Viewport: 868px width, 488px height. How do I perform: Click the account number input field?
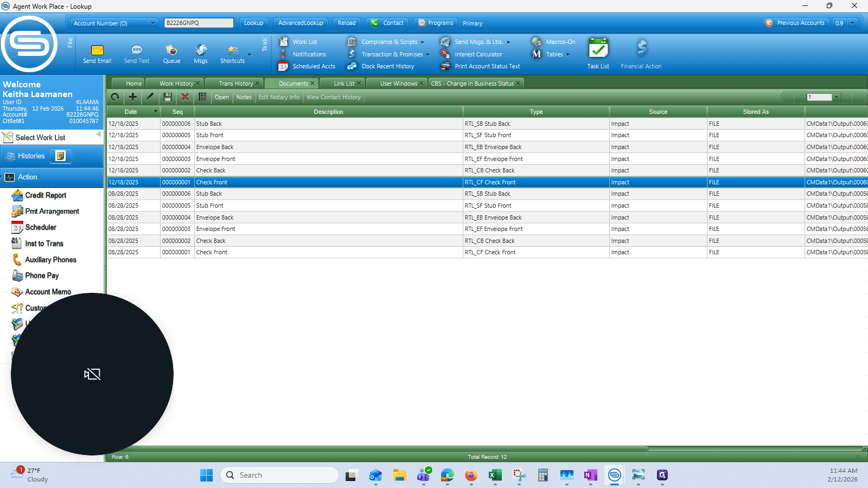(x=199, y=23)
